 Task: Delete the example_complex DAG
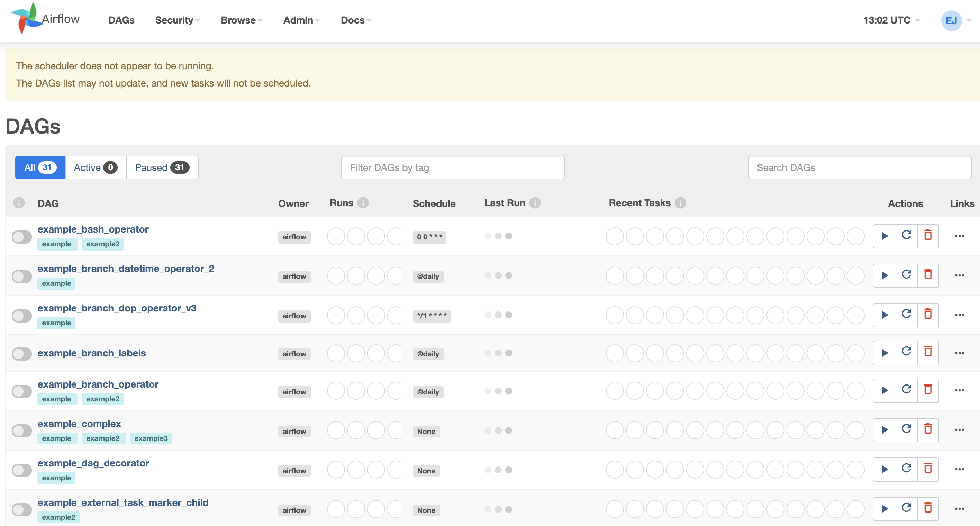(x=928, y=430)
